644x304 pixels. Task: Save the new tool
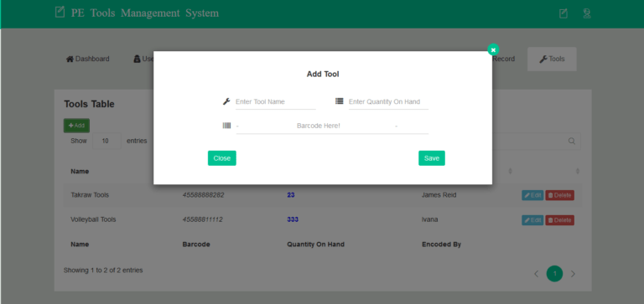(x=432, y=158)
